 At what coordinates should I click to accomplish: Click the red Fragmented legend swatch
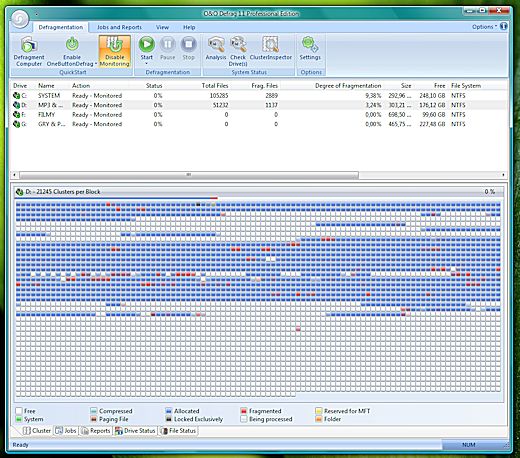click(244, 411)
